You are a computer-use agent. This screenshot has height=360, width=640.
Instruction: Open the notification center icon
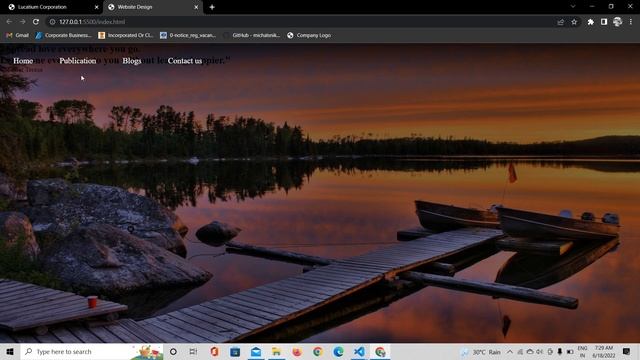point(627,352)
